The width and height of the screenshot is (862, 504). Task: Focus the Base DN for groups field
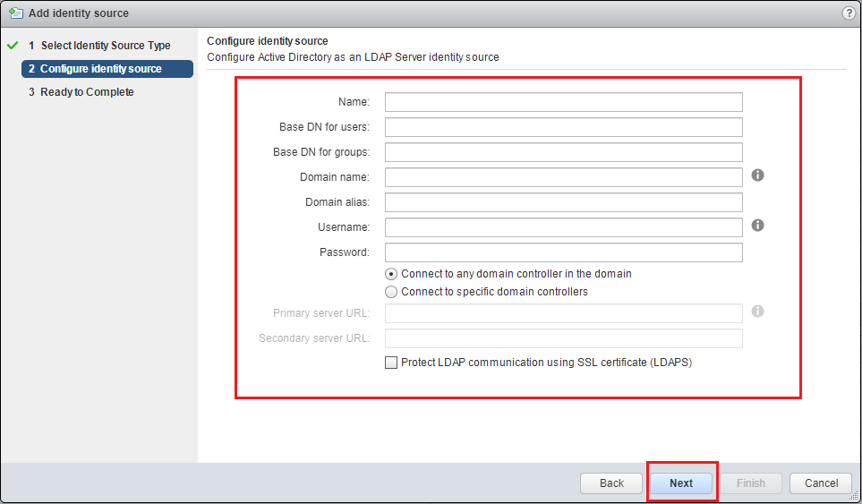(564, 152)
